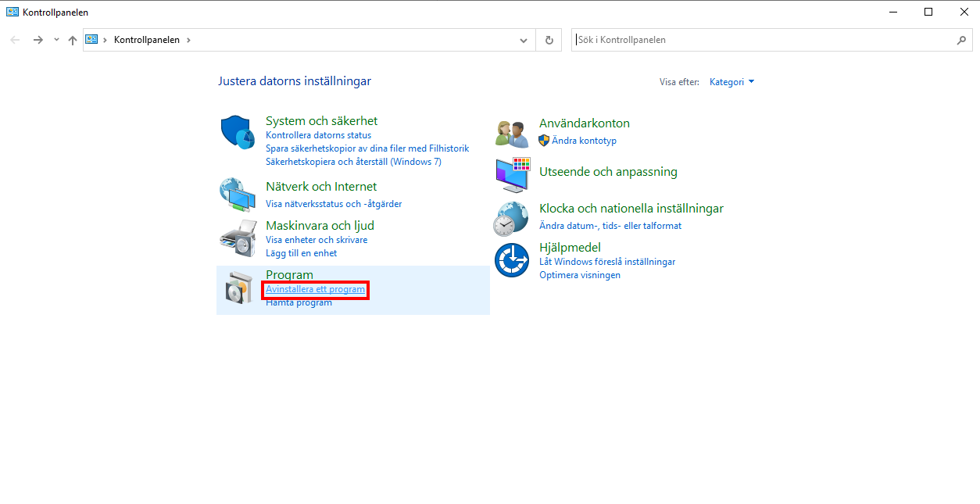980x504 pixels.
Task: Click the chevron after Kontrollpanelen breadcrumb
Action: pos(188,40)
